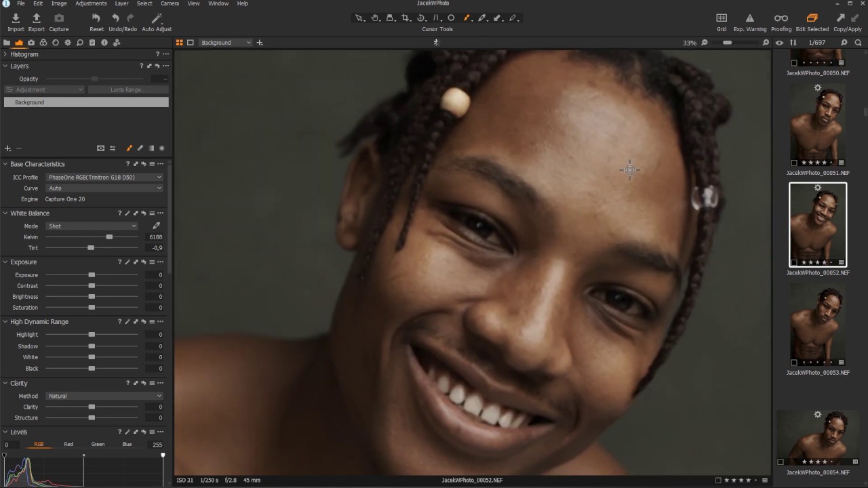Toggle Exposure Warning
Image resolution: width=868 pixels, height=488 pixels.
click(x=750, y=18)
